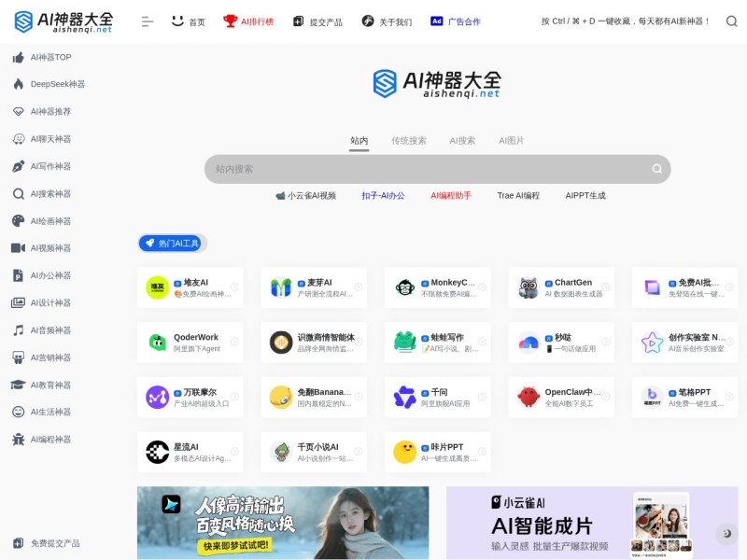The image size is (747, 560).
Task: Open 首页 in top navigation
Action: 189,21
